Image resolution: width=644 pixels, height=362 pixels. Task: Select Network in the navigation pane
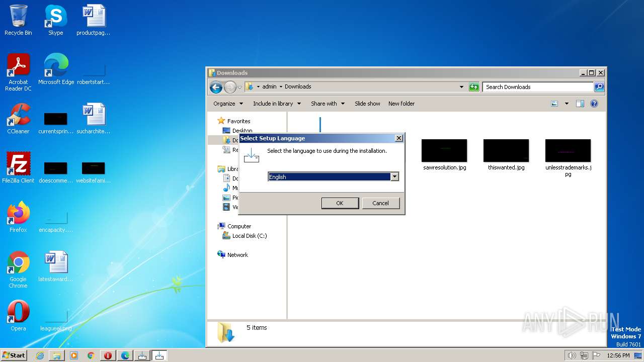coord(237,255)
